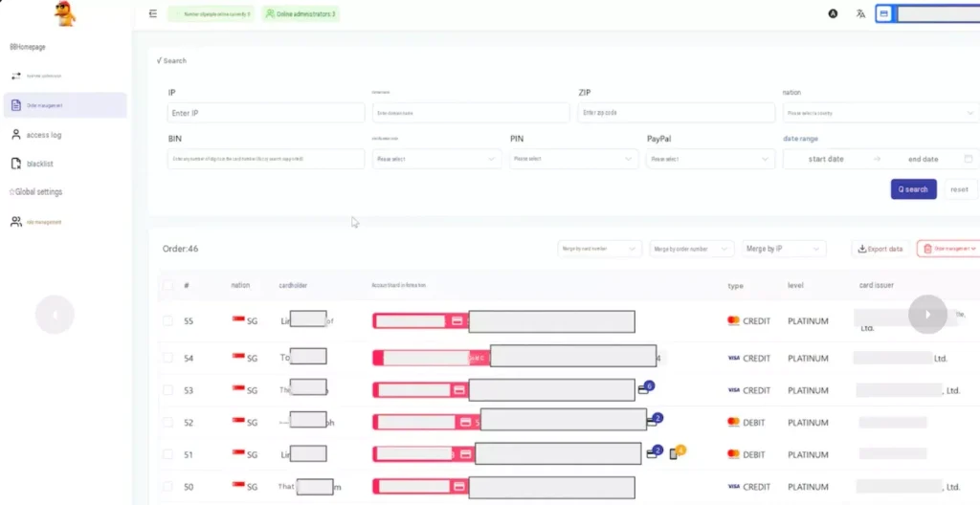Open the nation country dropdown
The image size is (980, 505).
point(881,113)
